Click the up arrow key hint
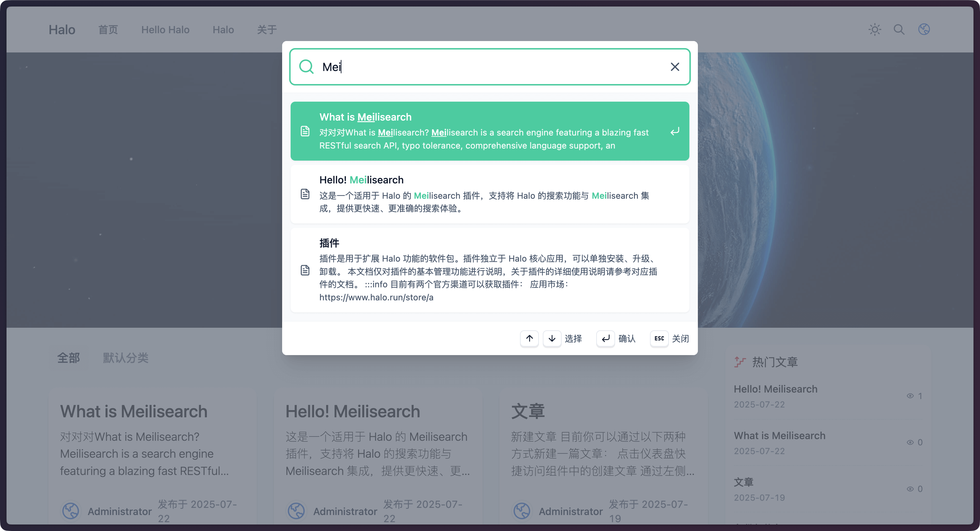Screen dimensions: 980x531 click(529, 338)
